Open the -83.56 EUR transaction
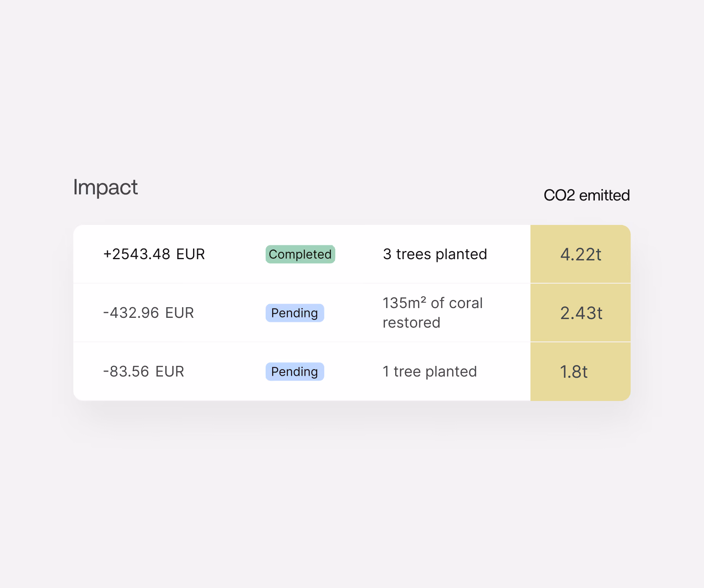The height and width of the screenshot is (588, 704). (x=302, y=372)
